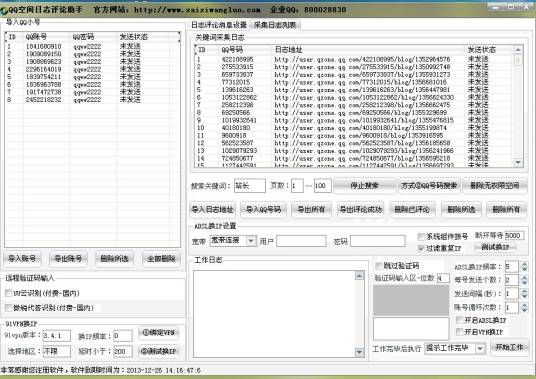Click the app icon in the title bar
Screen dimensions: 536x379
[4, 10]
